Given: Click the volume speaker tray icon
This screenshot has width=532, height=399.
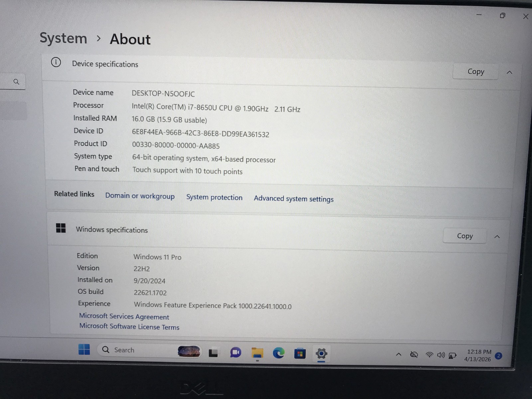Looking at the screenshot, I should click(x=441, y=355).
